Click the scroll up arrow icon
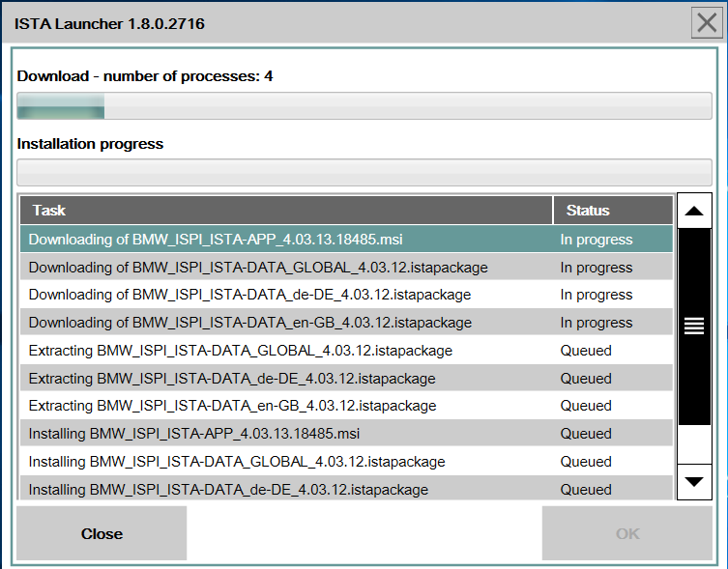 point(694,211)
